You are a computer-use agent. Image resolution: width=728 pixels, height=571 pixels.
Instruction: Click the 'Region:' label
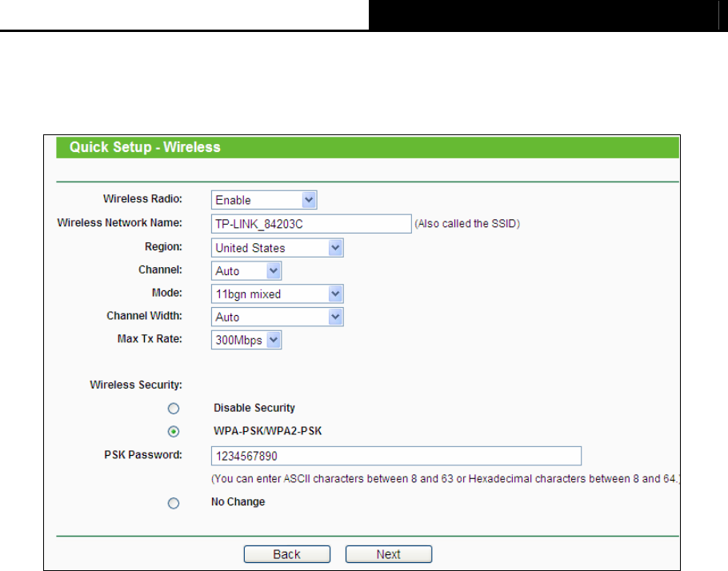click(163, 246)
